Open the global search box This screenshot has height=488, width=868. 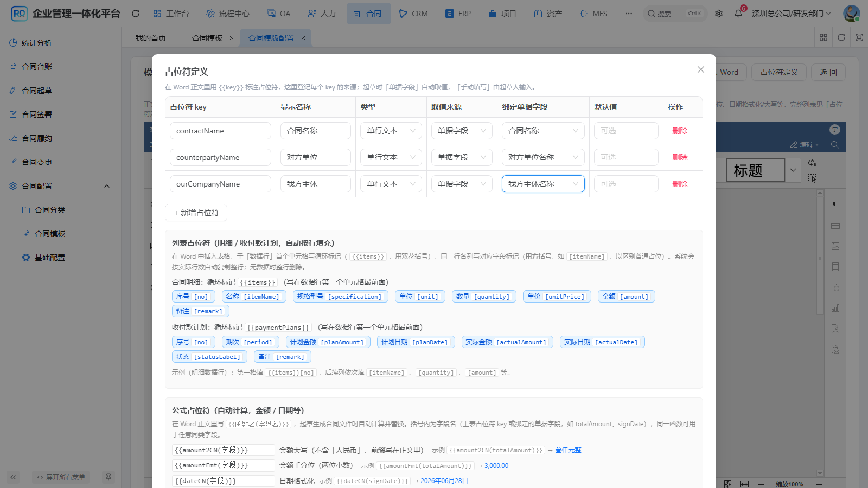click(x=675, y=14)
